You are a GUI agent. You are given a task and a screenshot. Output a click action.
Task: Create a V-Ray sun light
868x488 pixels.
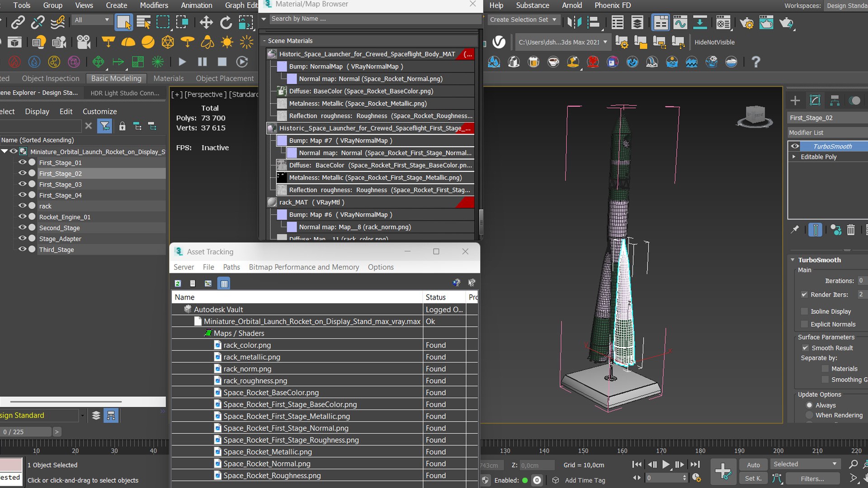coord(227,42)
